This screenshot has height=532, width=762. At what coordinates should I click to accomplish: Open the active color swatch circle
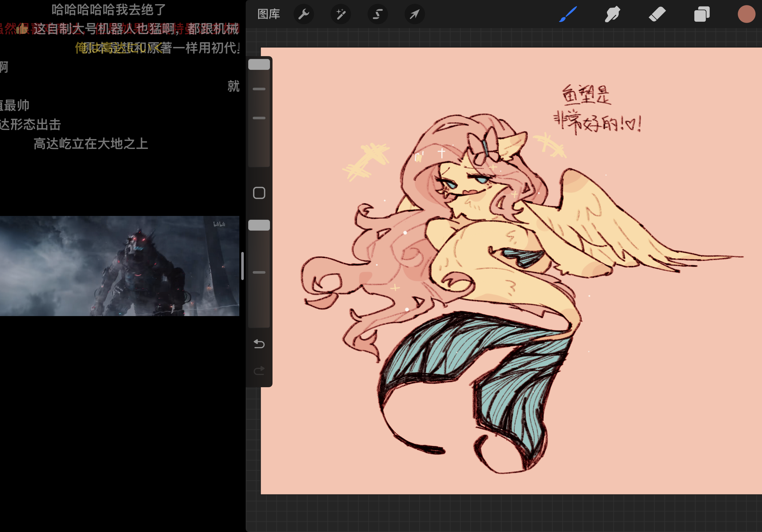[746, 14]
